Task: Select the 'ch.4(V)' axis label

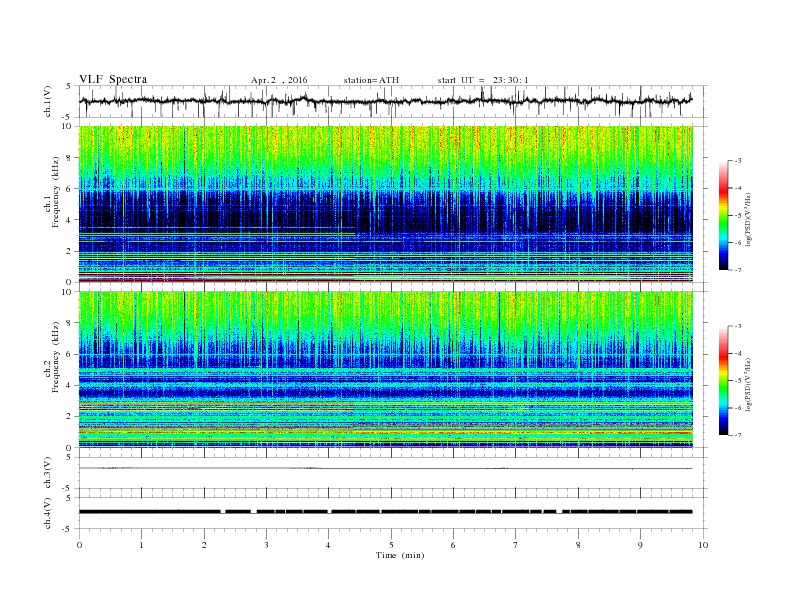Action: coord(48,513)
